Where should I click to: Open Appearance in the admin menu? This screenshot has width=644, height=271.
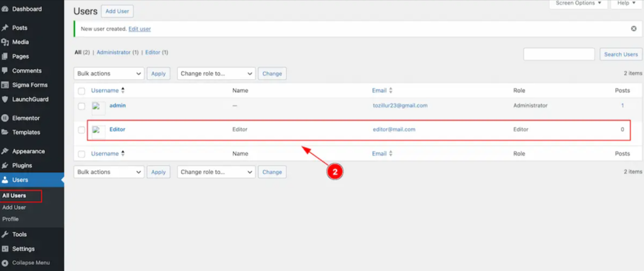tap(28, 151)
